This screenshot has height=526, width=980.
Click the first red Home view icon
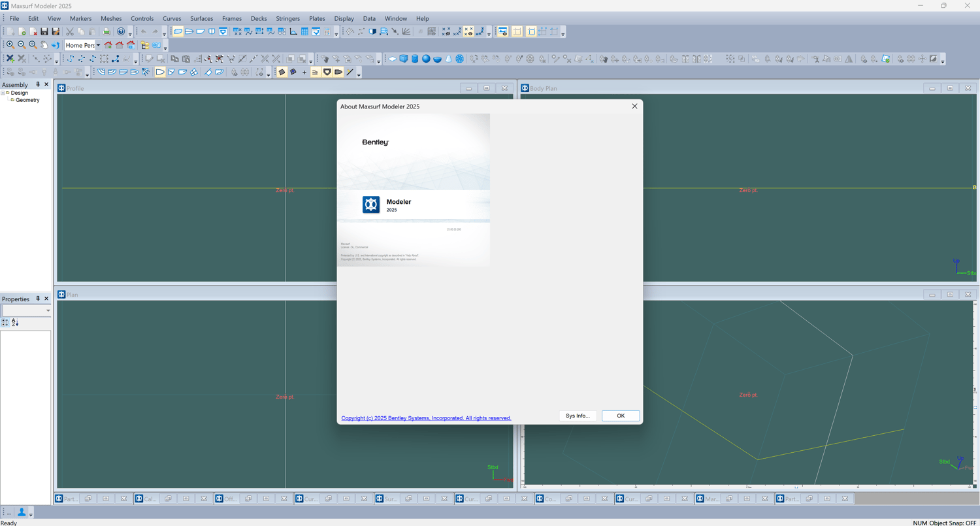(108, 45)
